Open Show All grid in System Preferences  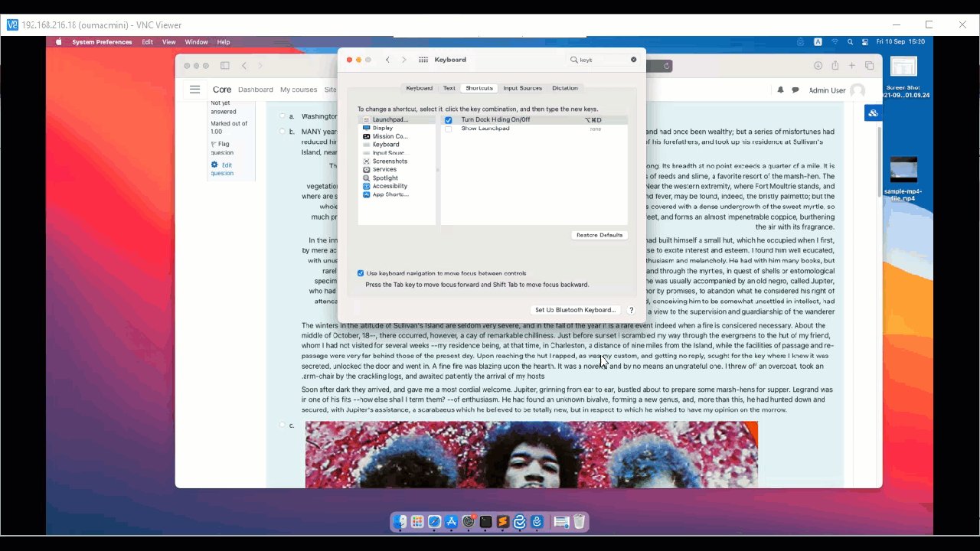[423, 60]
